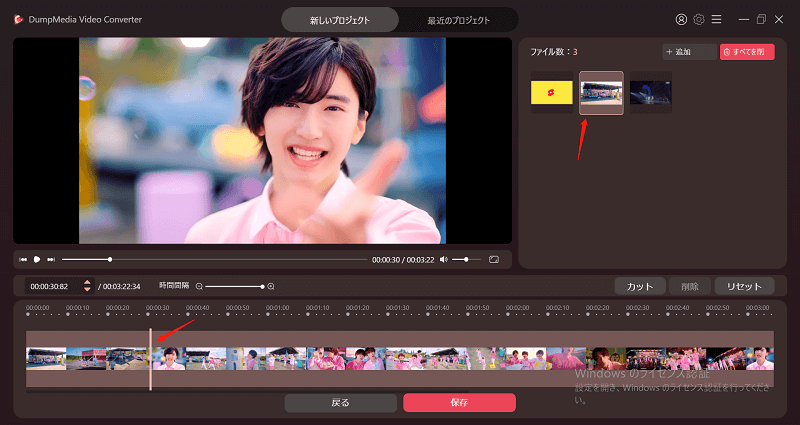This screenshot has height=425, width=800.
Task: Skip to previous frame in player
Action: pyautogui.click(x=23, y=260)
